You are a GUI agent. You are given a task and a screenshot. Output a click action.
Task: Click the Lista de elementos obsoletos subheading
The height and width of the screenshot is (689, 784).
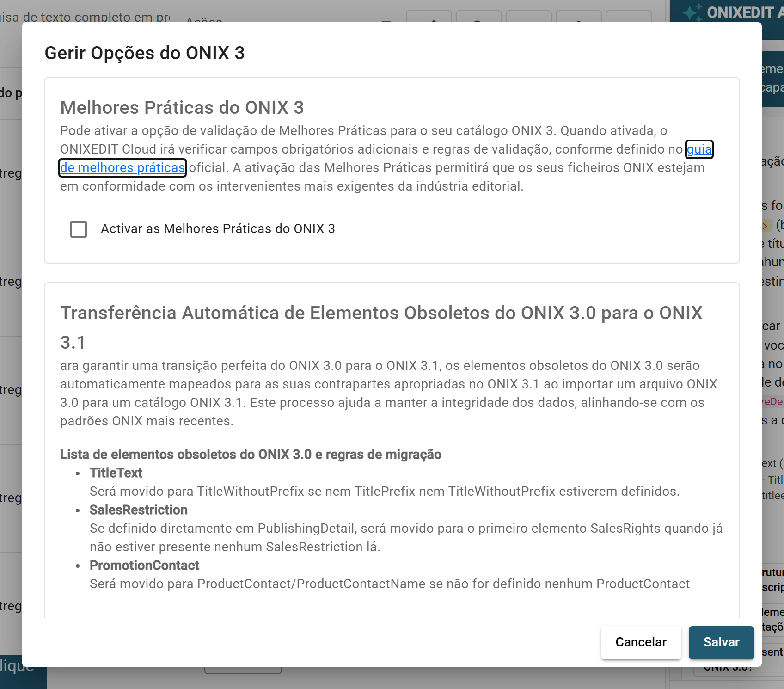[x=251, y=454]
